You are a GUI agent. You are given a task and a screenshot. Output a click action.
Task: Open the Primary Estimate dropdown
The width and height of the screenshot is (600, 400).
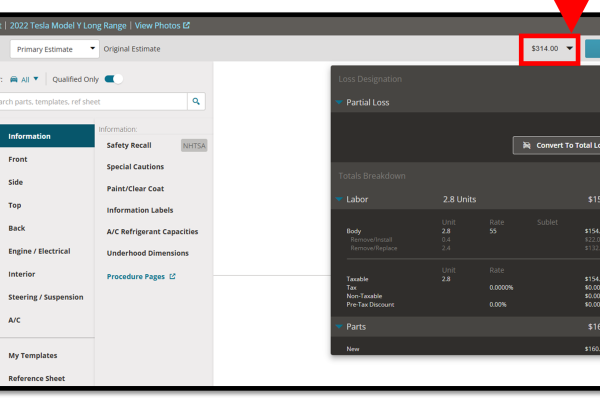pos(54,48)
